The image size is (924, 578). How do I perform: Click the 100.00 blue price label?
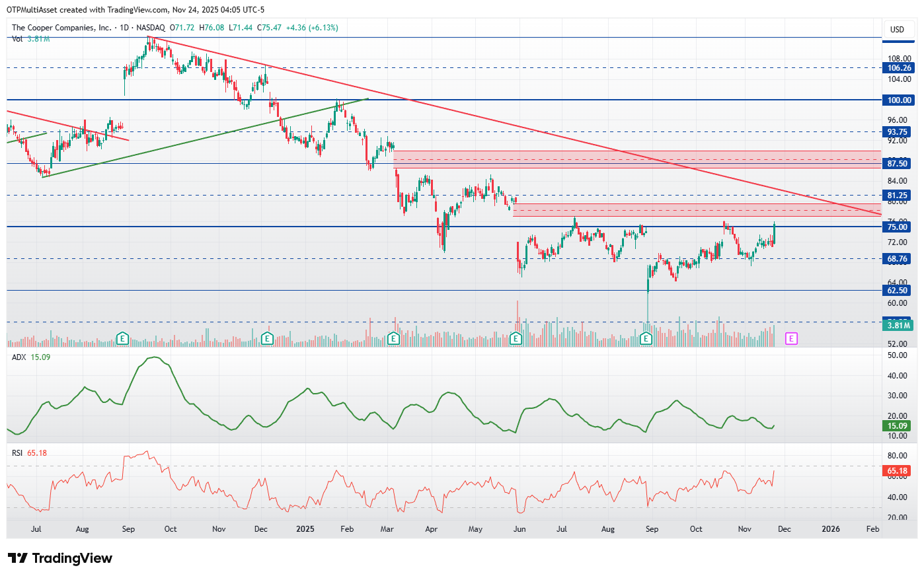899,100
